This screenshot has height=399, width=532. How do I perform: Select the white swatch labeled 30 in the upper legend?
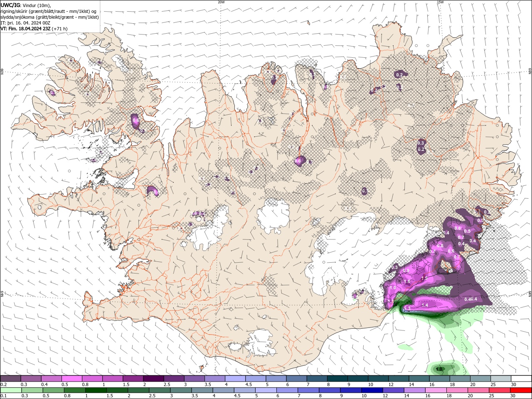tap(521, 379)
